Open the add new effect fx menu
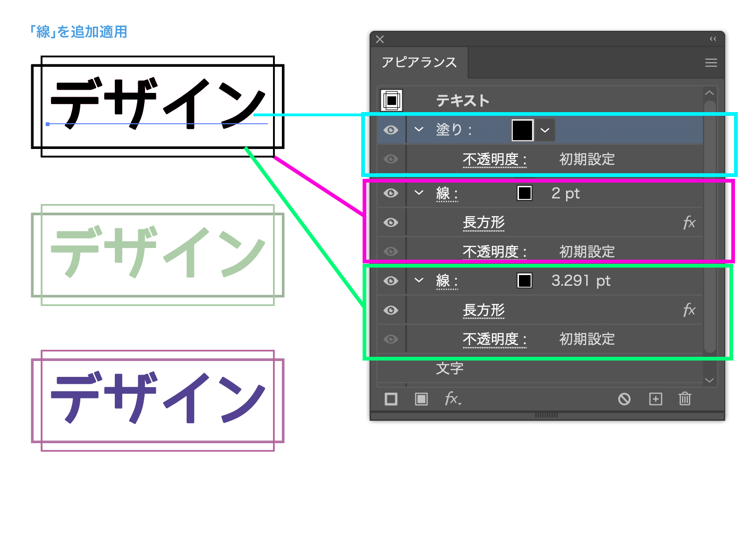Viewport: 756px width, 538px height. 452,399
